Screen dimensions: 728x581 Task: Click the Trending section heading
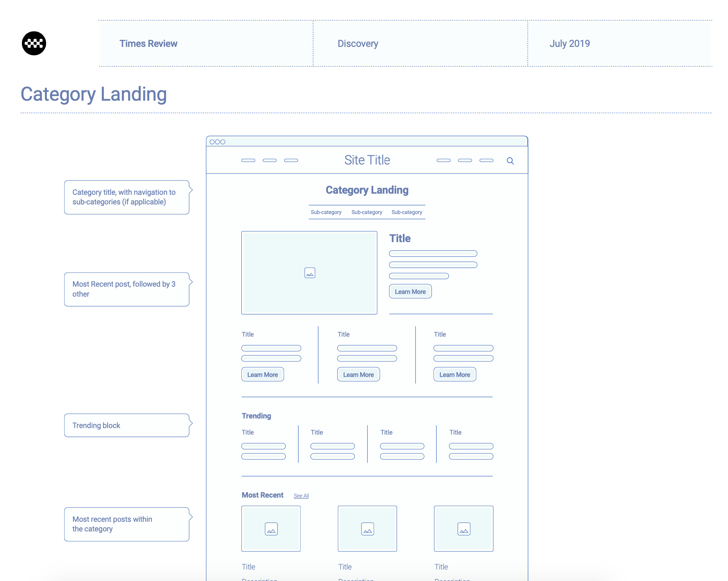point(256,416)
